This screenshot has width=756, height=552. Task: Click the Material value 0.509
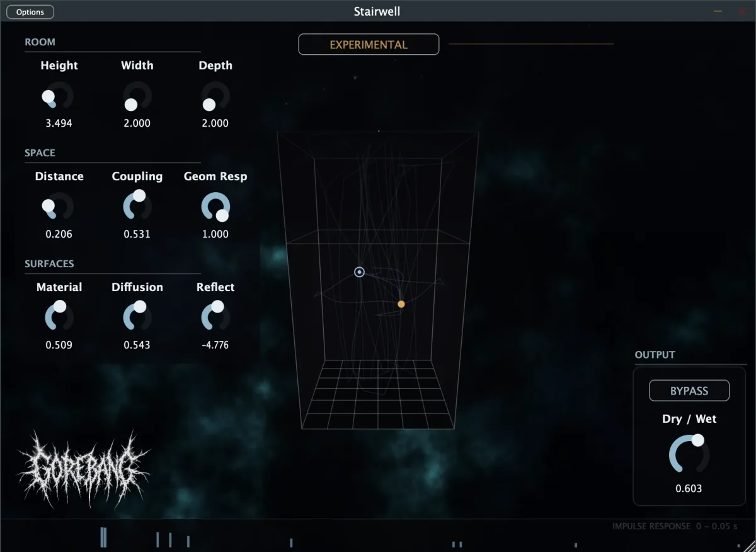(x=59, y=345)
